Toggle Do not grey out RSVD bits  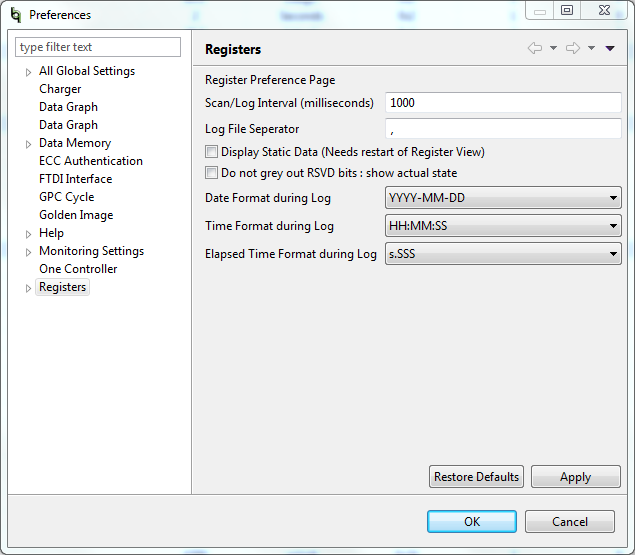point(211,173)
